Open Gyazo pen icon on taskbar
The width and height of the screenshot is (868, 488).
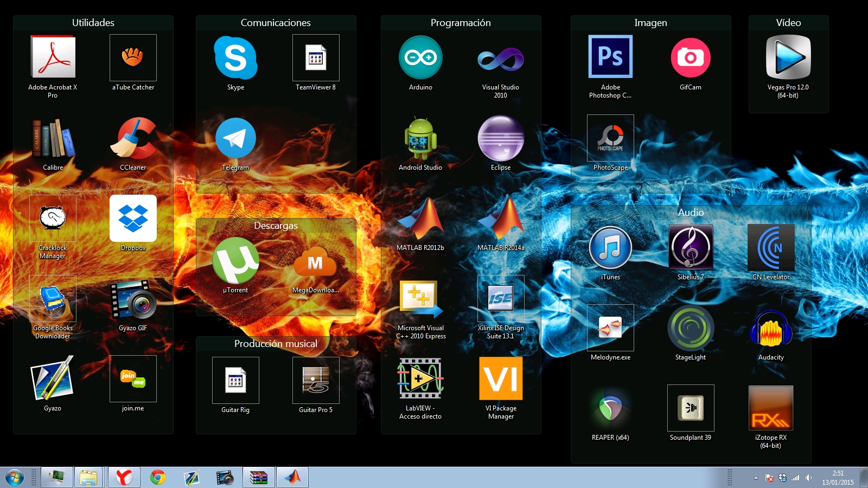[x=191, y=477]
